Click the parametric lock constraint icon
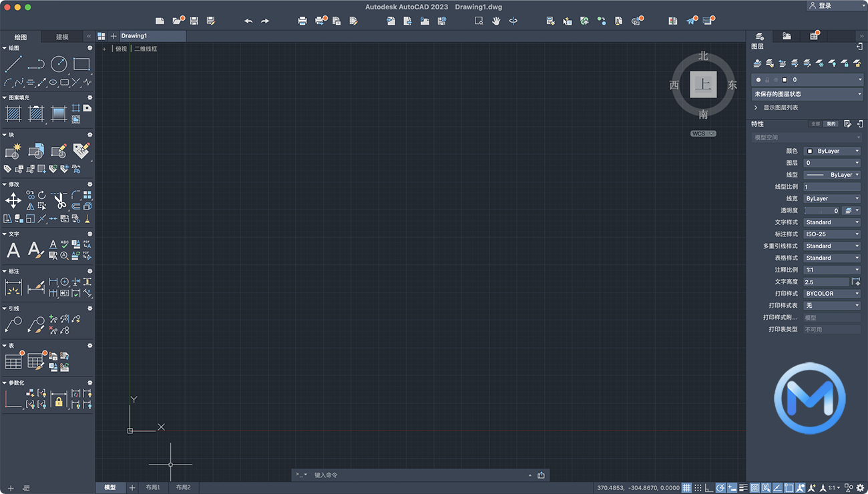The image size is (868, 494). pyautogui.click(x=59, y=400)
